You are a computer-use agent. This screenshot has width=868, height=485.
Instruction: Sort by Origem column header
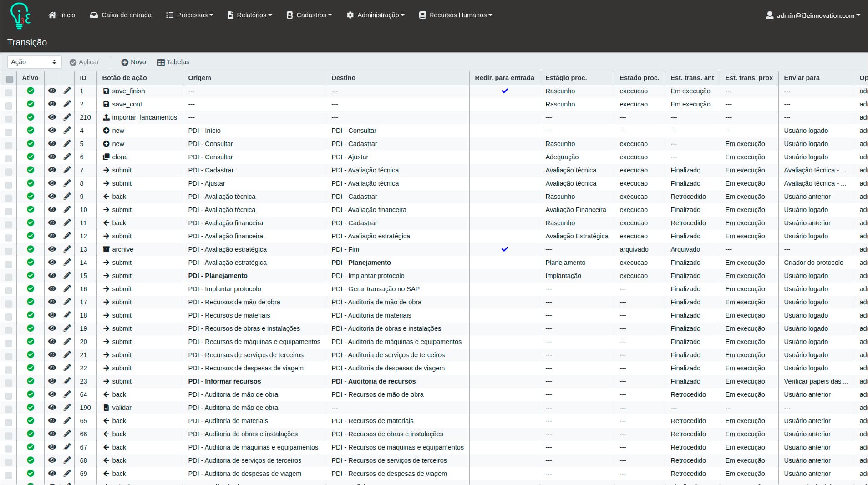(x=199, y=78)
